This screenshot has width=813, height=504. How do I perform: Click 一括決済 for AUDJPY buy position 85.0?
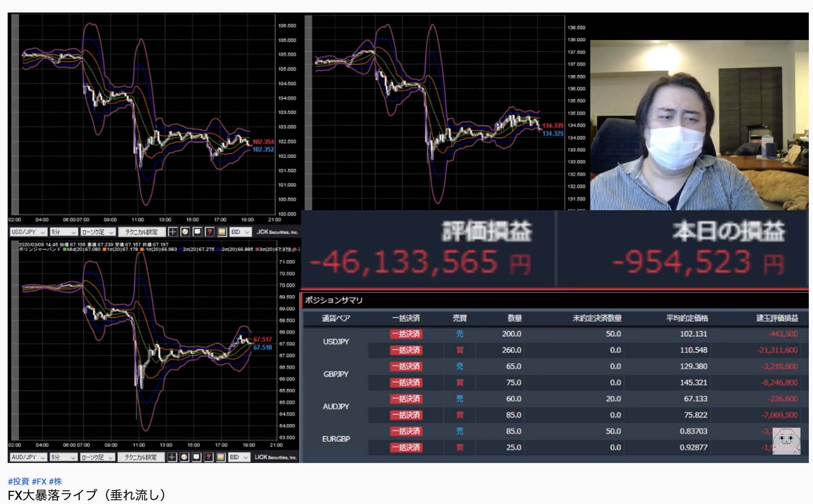pyautogui.click(x=406, y=415)
